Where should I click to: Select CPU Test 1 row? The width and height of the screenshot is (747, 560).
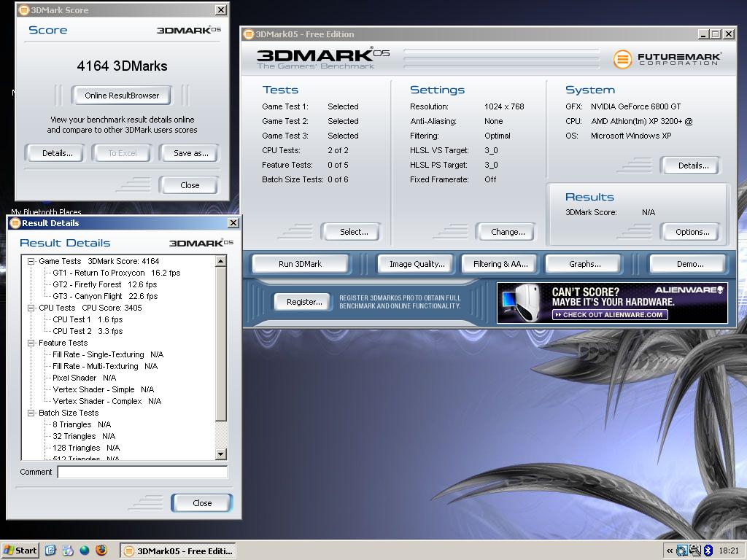(x=88, y=319)
